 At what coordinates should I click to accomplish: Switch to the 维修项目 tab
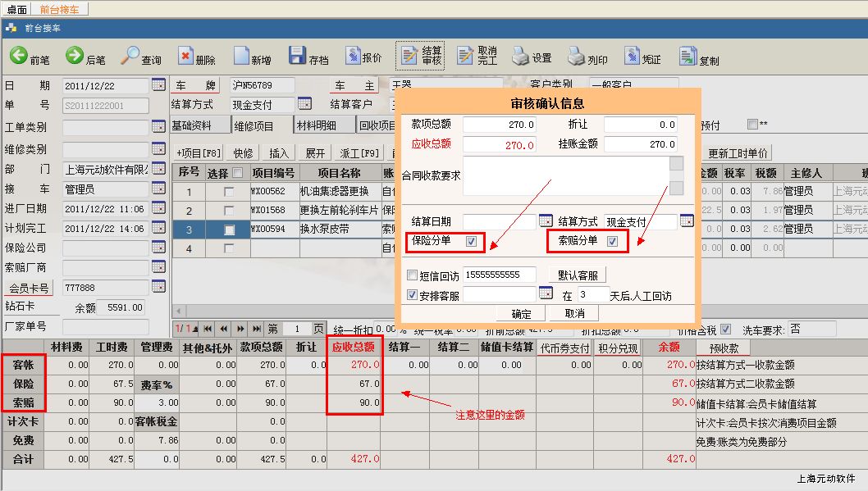point(254,125)
